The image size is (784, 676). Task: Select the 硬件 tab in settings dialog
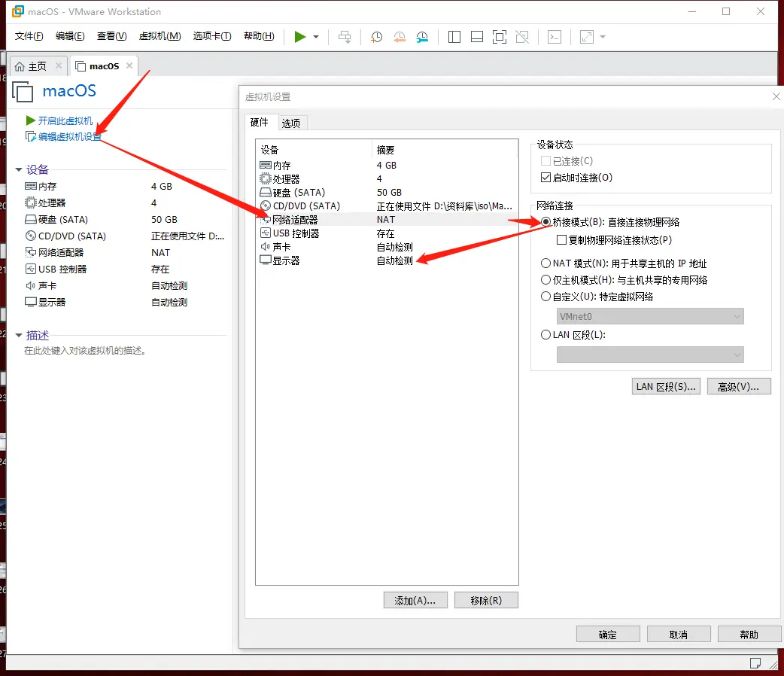(259, 122)
